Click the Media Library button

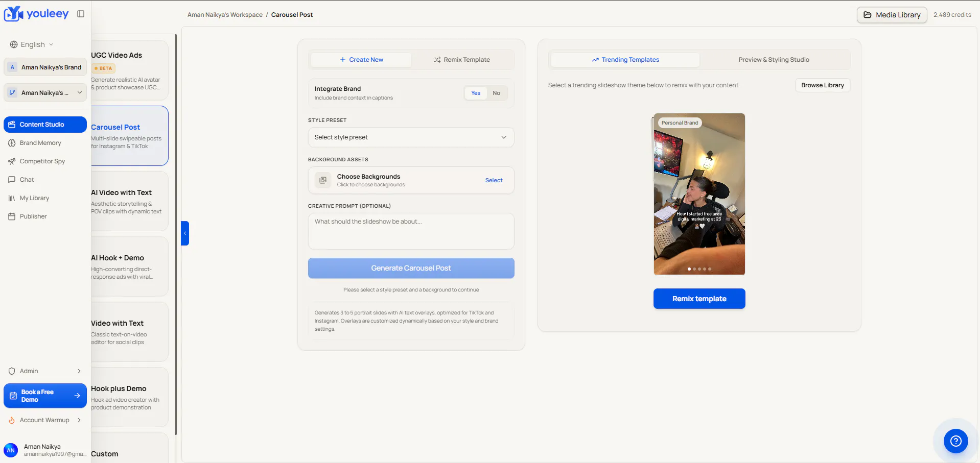892,15
